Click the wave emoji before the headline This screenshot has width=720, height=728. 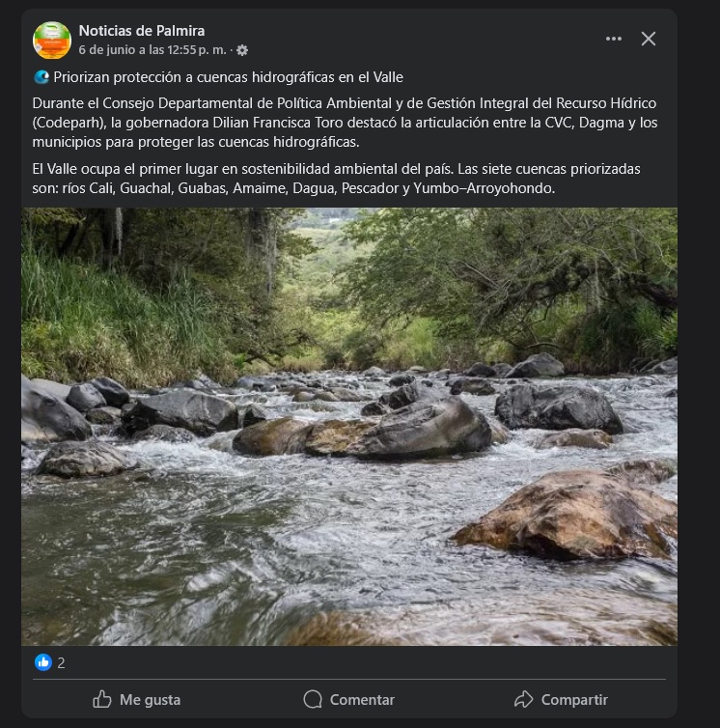pyautogui.click(x=42, y=77)
